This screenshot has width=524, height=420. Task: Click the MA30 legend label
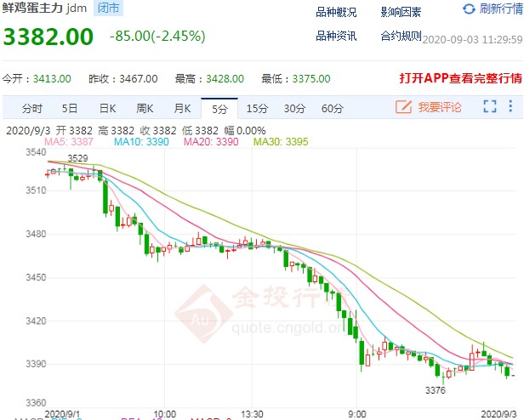(281, 142)
